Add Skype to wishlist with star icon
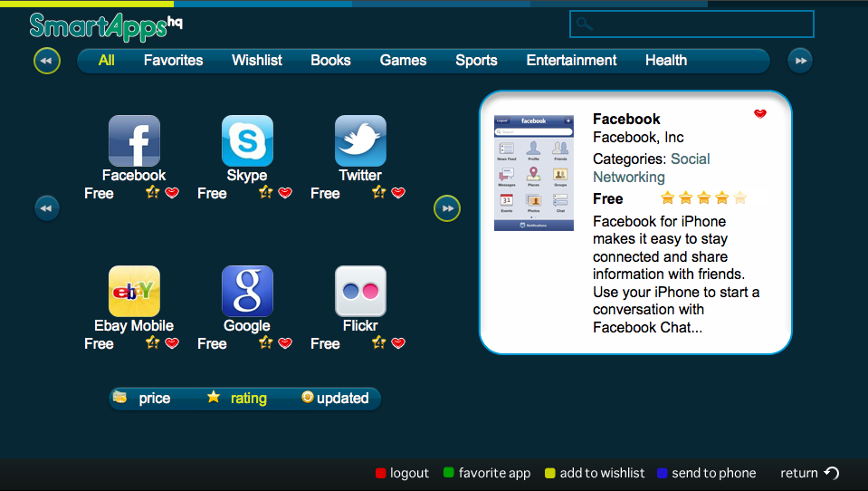868x491 pixels. click(266, 192)
